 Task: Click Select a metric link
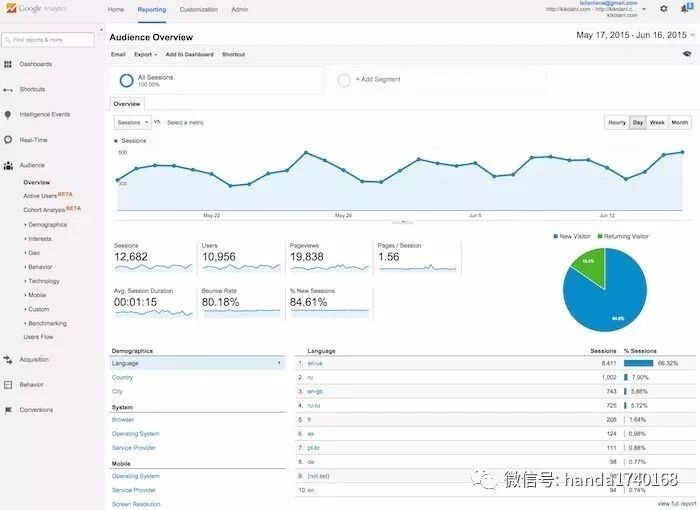185,122
